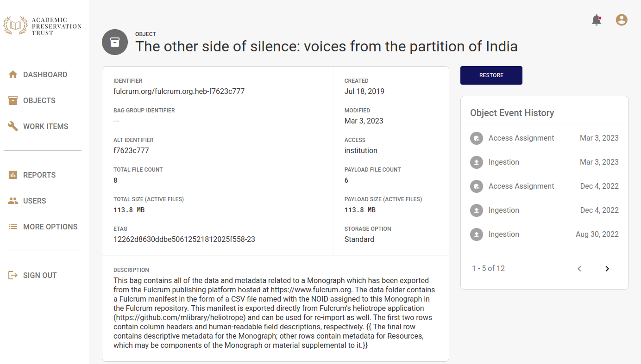Viewport: 641px width, 364px height.
Task: Open the Objects navigation item
Action: point(39,100)
